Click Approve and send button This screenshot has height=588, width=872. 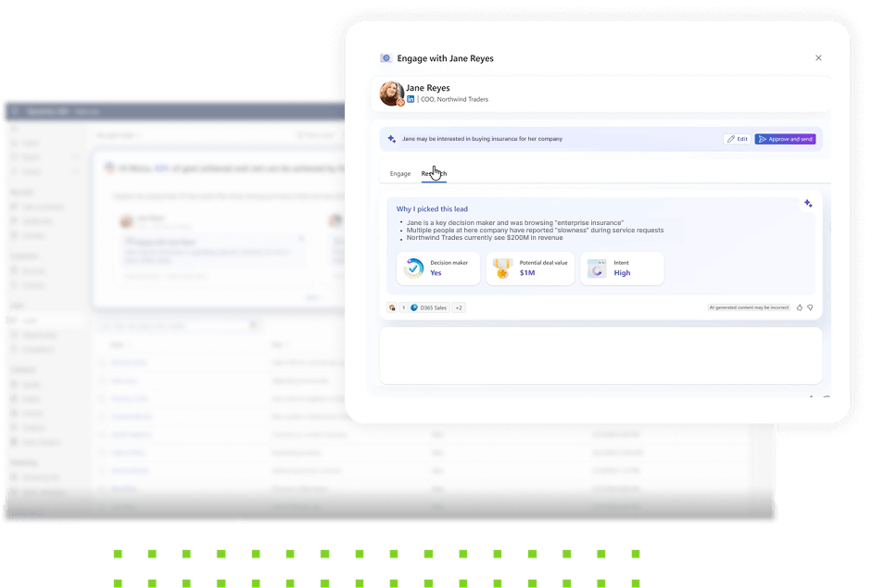click(x=785, y=139)
